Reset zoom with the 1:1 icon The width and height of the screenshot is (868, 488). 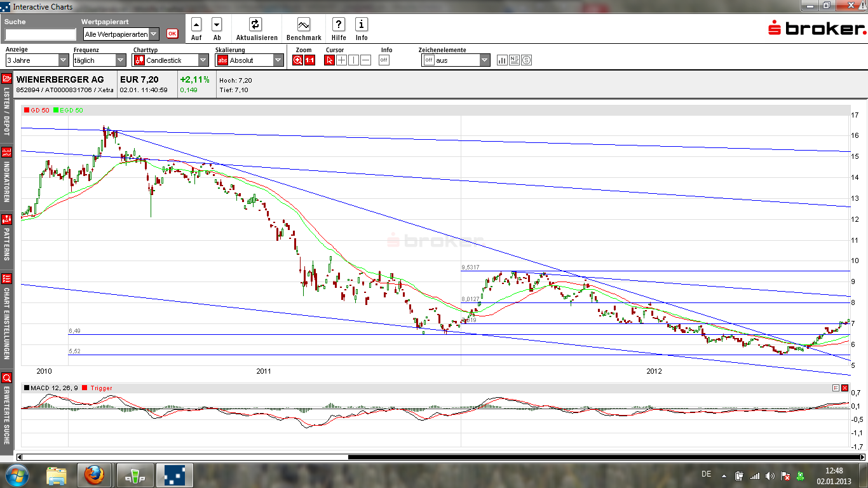[309, 60]
